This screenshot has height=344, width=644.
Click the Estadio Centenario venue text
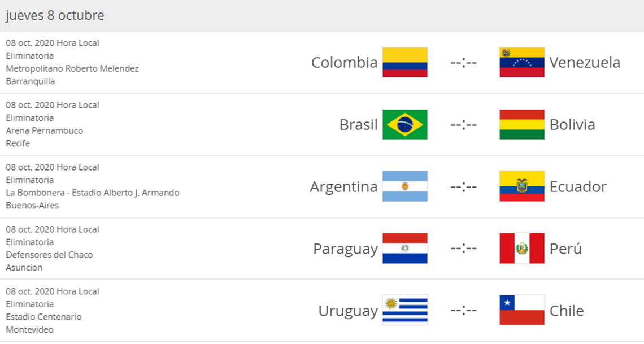(x=43, y=317)
